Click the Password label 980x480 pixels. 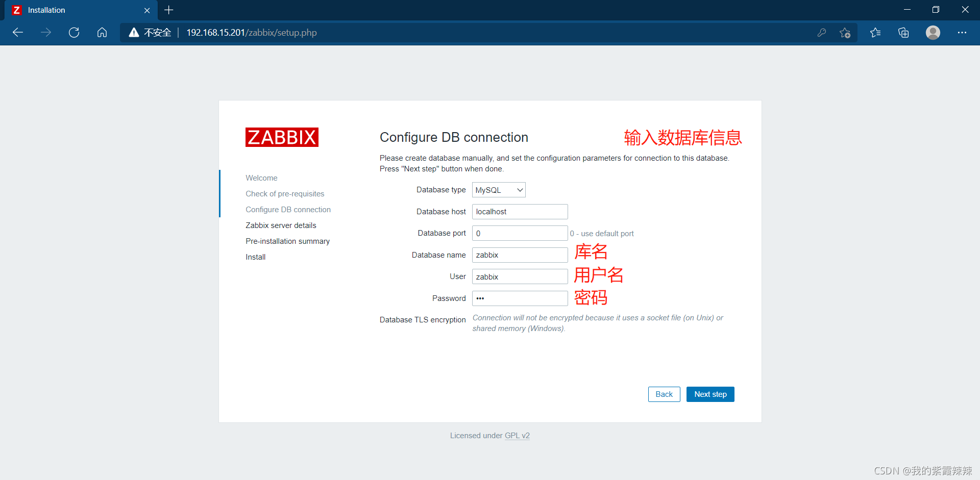[449, 298]
